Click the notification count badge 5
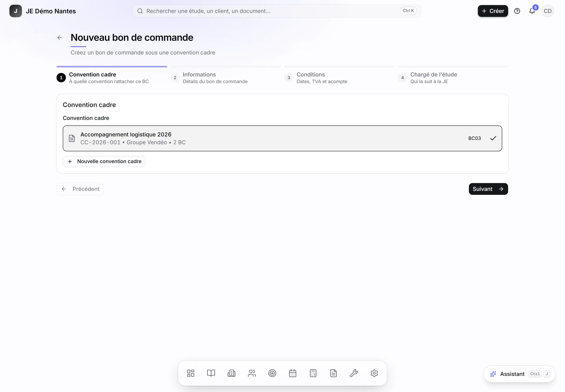 click(535, 8)
